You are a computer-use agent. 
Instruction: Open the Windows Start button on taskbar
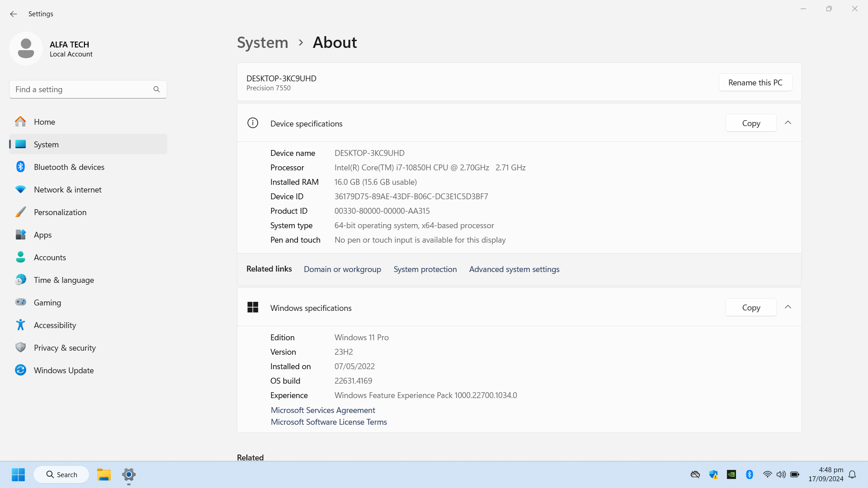[x=18, y=474]
